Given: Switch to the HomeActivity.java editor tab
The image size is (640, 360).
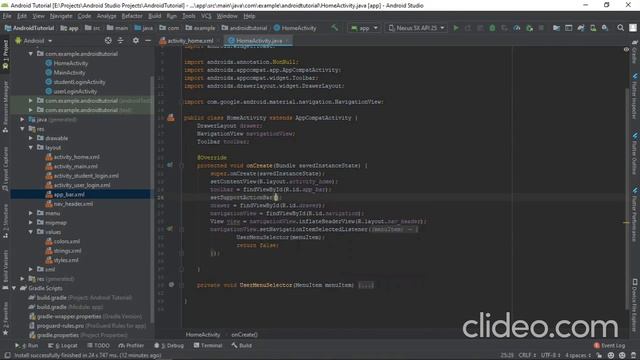Looking at the screenshot, I should (x=258, y=40).
